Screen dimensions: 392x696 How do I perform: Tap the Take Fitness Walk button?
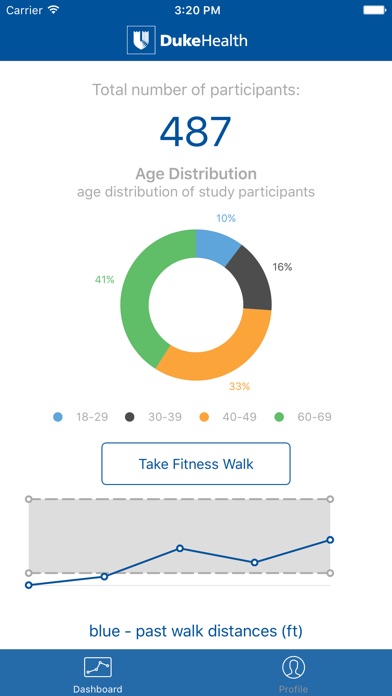click(x=196, y=463)
